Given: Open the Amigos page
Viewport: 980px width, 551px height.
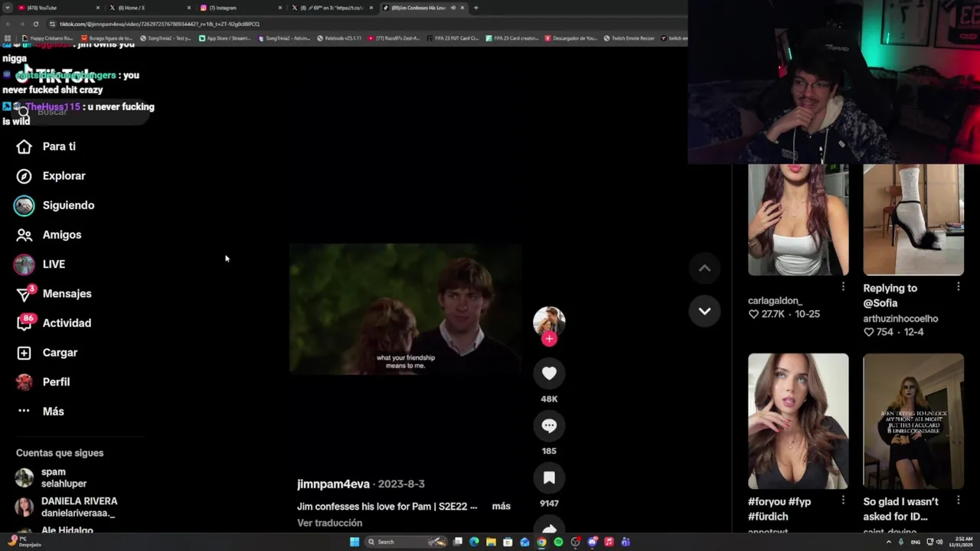Looking at the screenshot, I should [49, 235].
